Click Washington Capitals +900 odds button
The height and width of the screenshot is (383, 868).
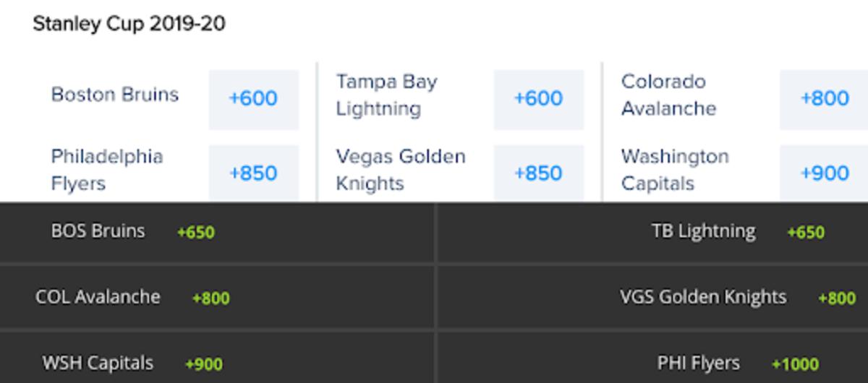pyautogui.click(x=824, y=173)
